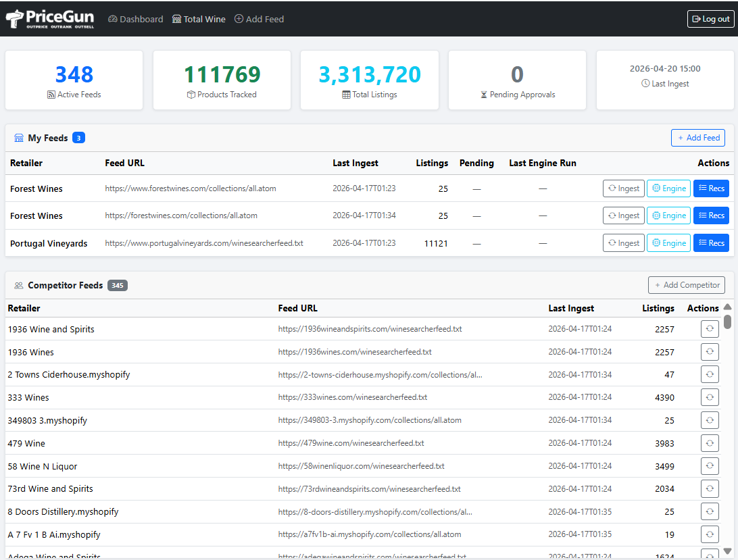Open Recs for Portugal Vineyards
738x560 pixels.
(x=711, y=243)
